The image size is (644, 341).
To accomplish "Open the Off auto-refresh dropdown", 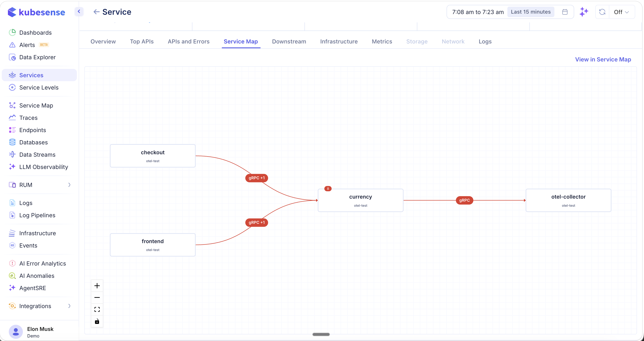I will click(621, 12).
